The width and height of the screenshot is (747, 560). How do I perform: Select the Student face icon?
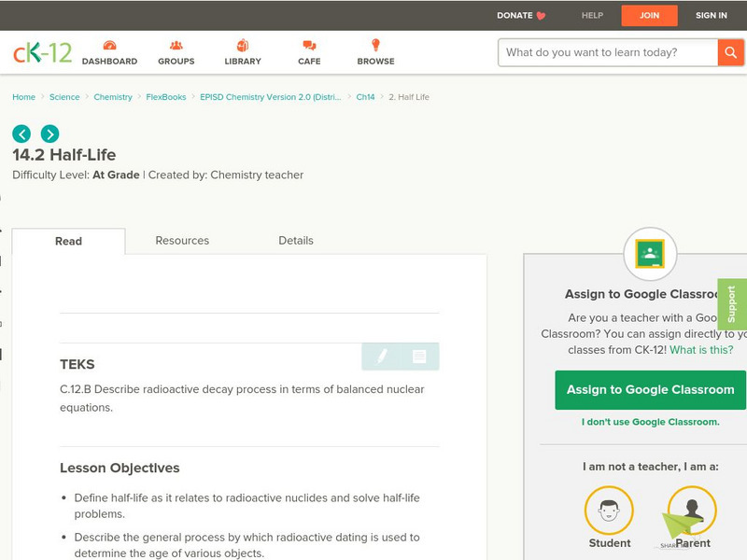pyautogui.click(x=609, y=511)
